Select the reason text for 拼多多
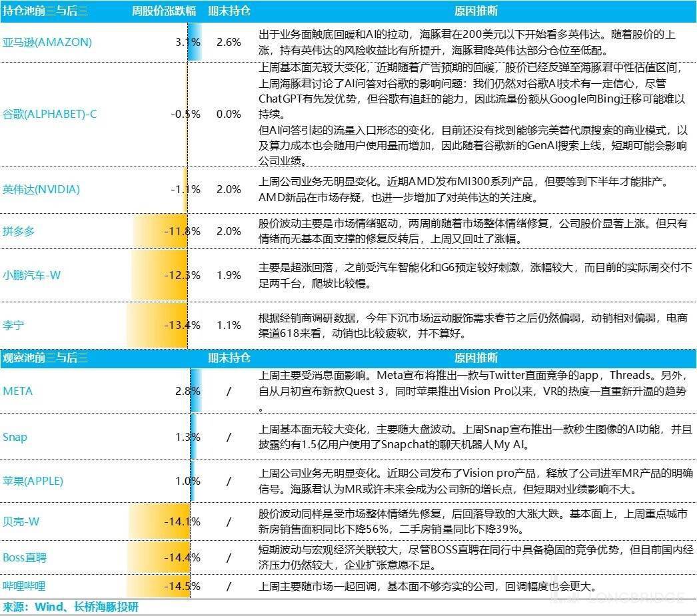 pos(473,231)
